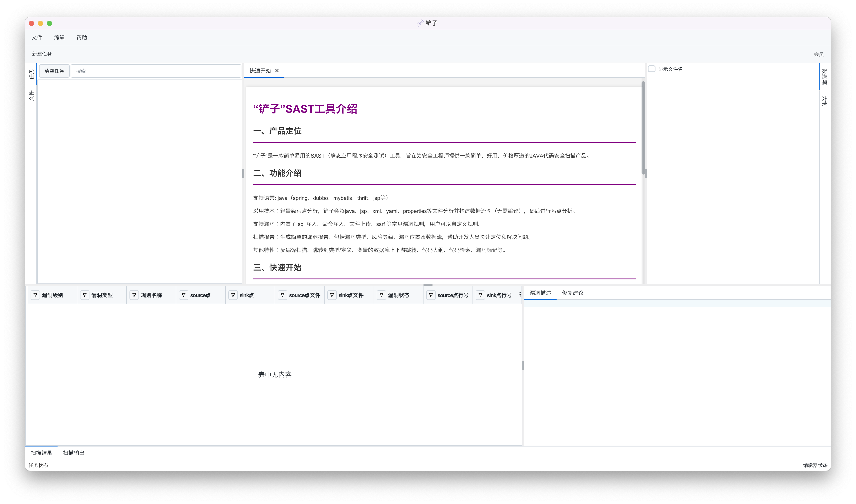Viewport: 856px width, 504px height.
Task: Click filter icon on source点 column
Action: click(x=183, y=295)
